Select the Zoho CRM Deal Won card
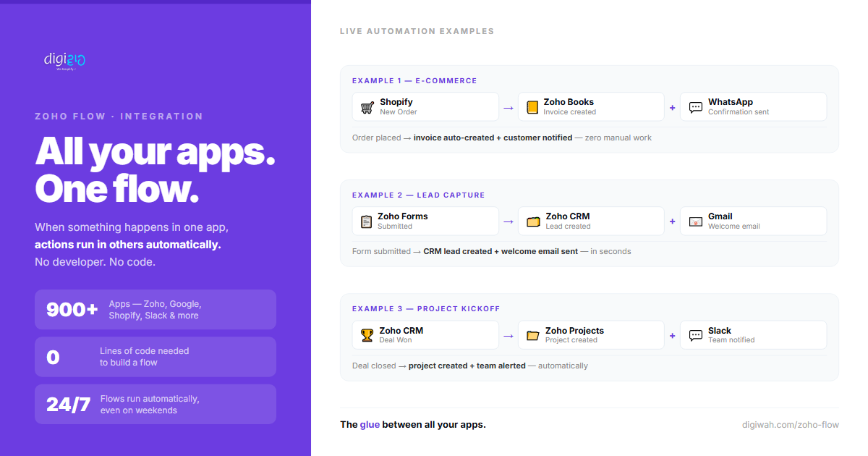This screenshot has width=868, height=456. (425, 335)
